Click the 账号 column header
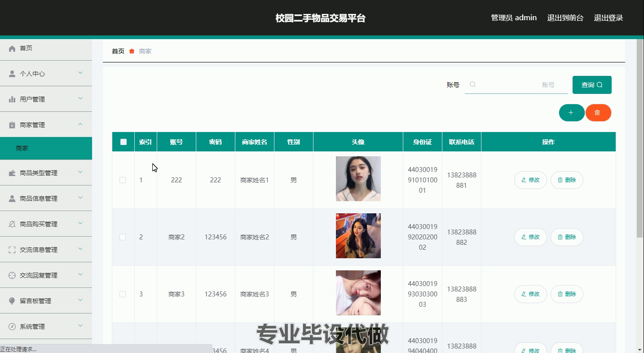Viewport: 644px width, 353px height. click(176, 142)
